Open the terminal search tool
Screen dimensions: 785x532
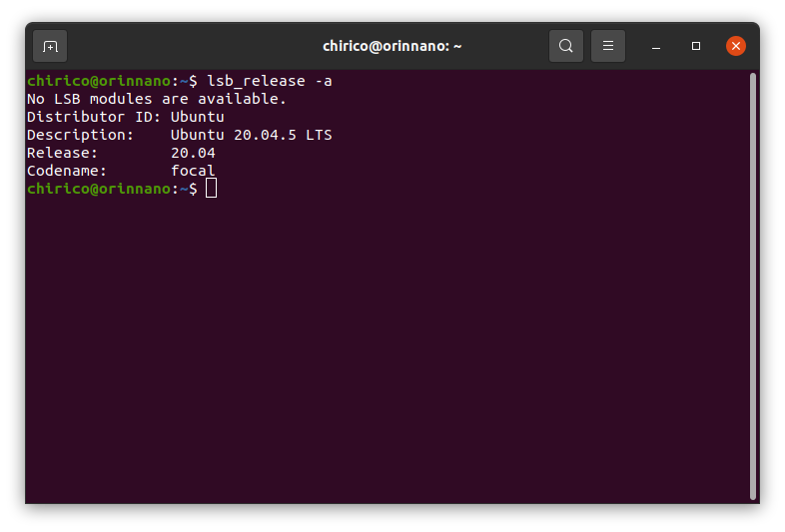click(x=565, y=46)
